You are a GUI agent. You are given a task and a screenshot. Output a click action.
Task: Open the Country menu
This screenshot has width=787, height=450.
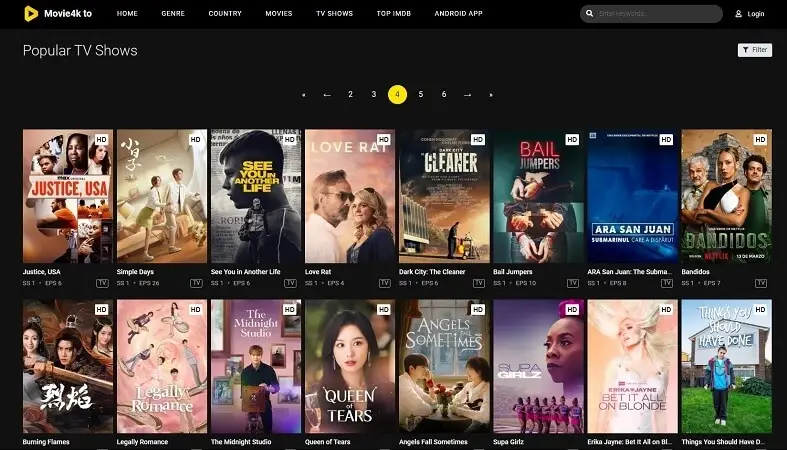[x=225, y=14]
